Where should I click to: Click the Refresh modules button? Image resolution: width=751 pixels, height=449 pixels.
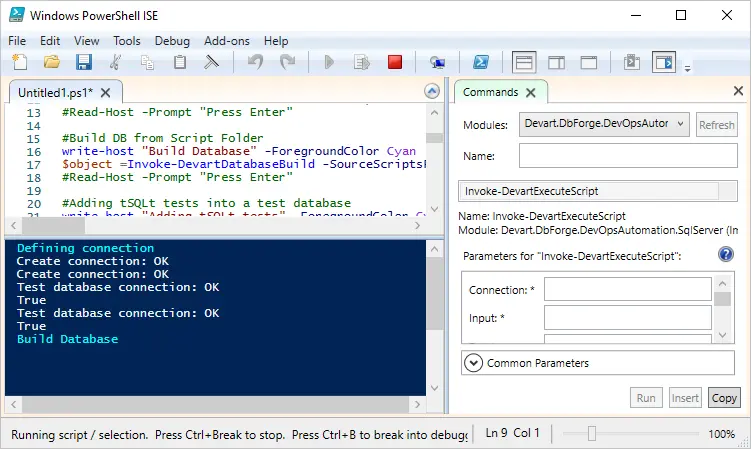(x=716, y=125)
